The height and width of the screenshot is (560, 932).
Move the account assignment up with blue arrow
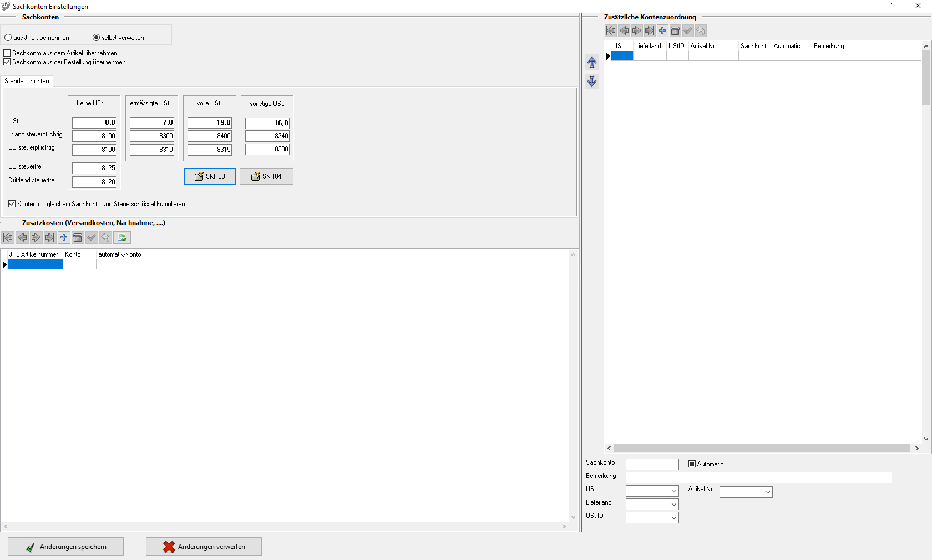coord(592,62)
